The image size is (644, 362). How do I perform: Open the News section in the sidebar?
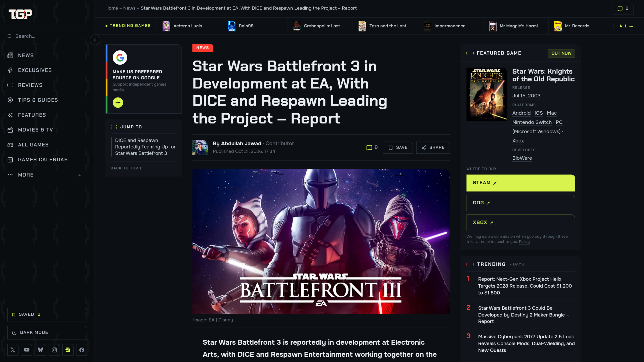pos(26,55)
